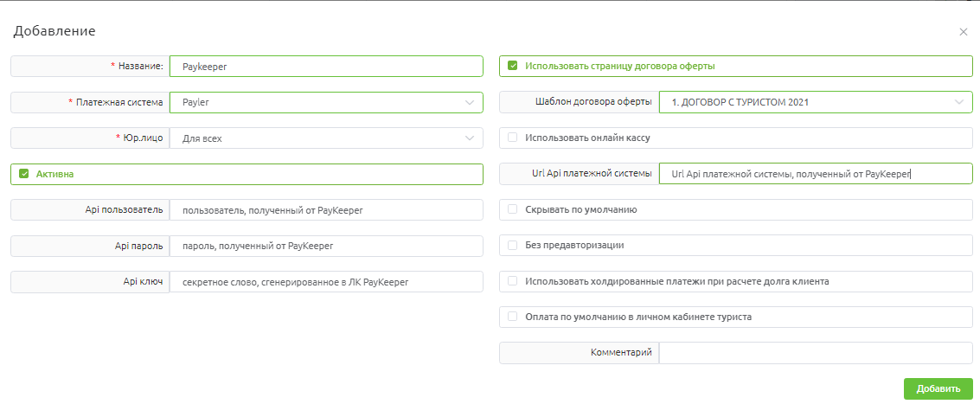Click chevron arrow in Платежная система field

(470, 102)
